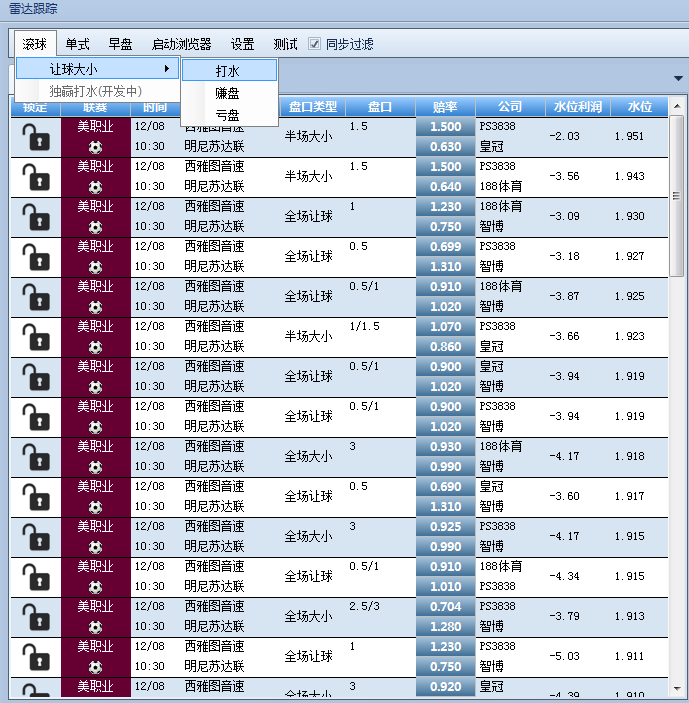Viewport: 689px width, 703px height.
Task: Click the 0.860 odds button
Action: click(x=446, y=347)
